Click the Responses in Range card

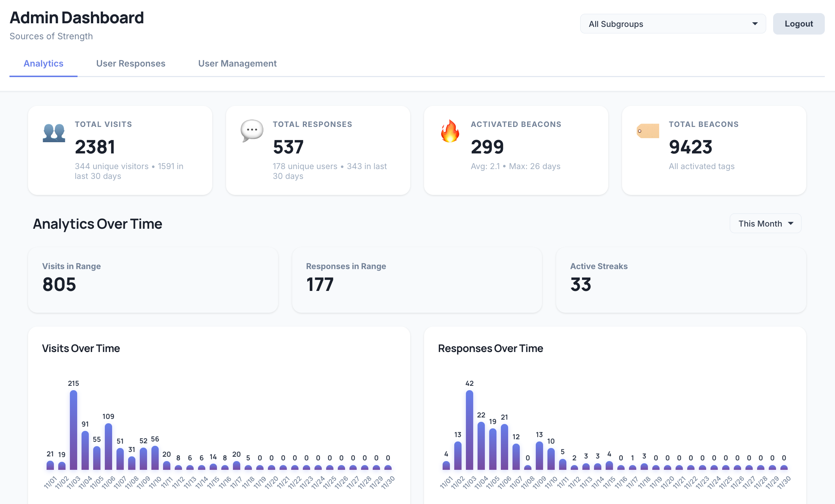click(417, 280)
